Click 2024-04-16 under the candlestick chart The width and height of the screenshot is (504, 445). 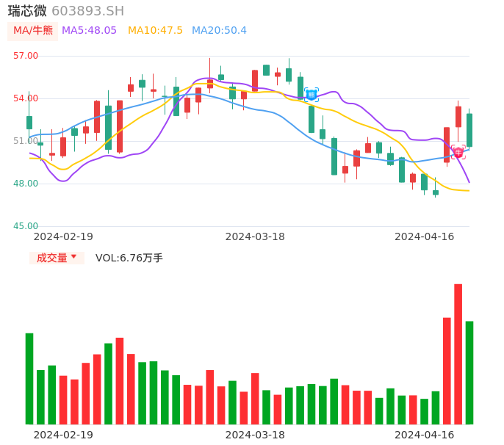(x=425, y=236)
